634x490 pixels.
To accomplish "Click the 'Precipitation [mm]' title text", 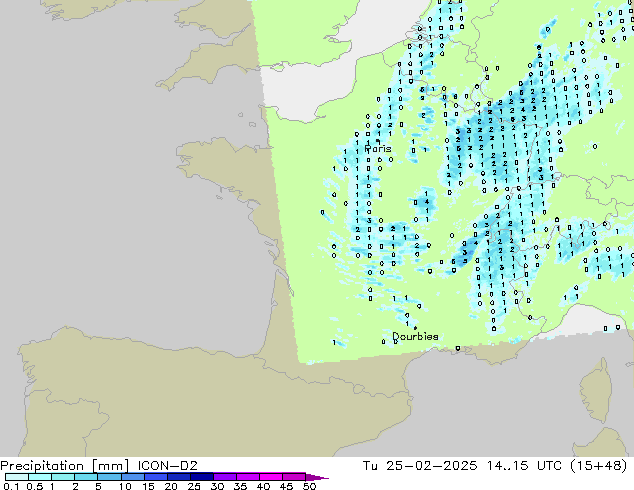I will (64, 466).
